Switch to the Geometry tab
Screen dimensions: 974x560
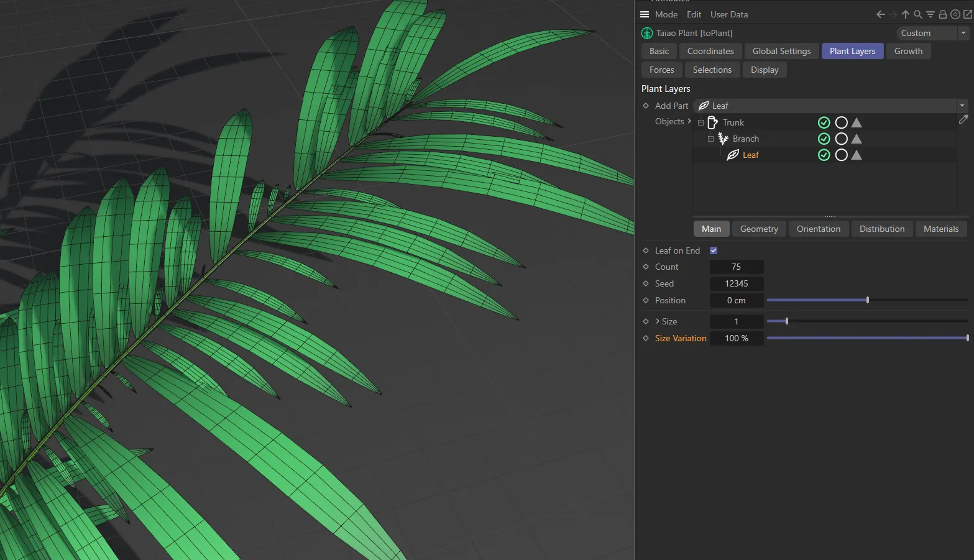(758, 229)
